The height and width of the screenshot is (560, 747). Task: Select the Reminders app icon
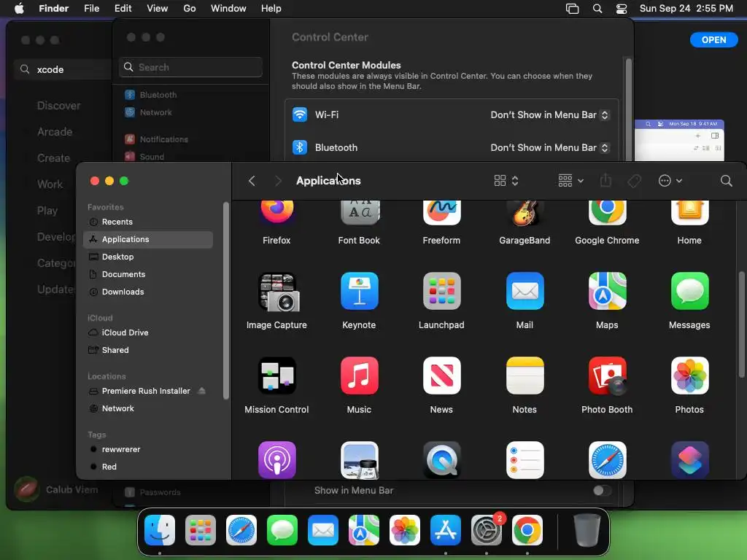pos(525,460)
